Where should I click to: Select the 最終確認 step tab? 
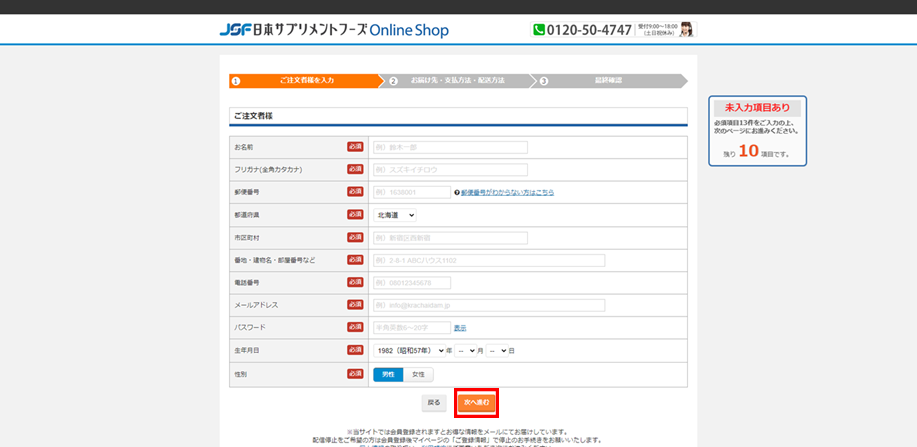(x=609, y=81)
